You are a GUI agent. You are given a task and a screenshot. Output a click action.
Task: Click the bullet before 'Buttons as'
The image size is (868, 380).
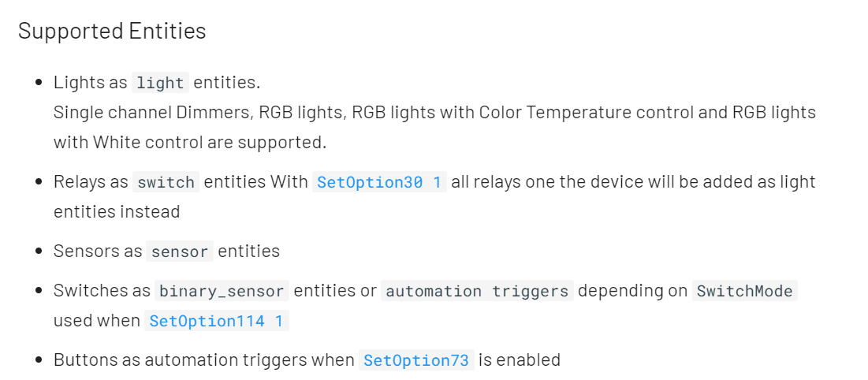[39, 361]
